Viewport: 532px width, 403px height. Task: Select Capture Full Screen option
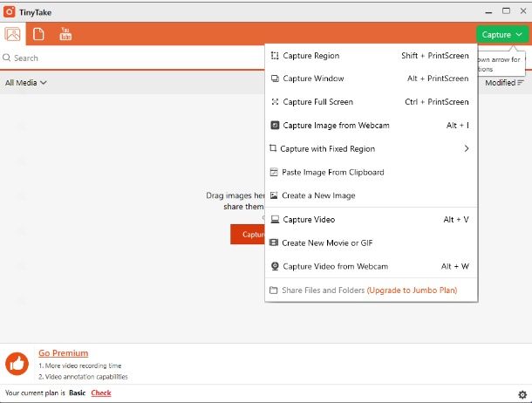(x=372, y=102)
